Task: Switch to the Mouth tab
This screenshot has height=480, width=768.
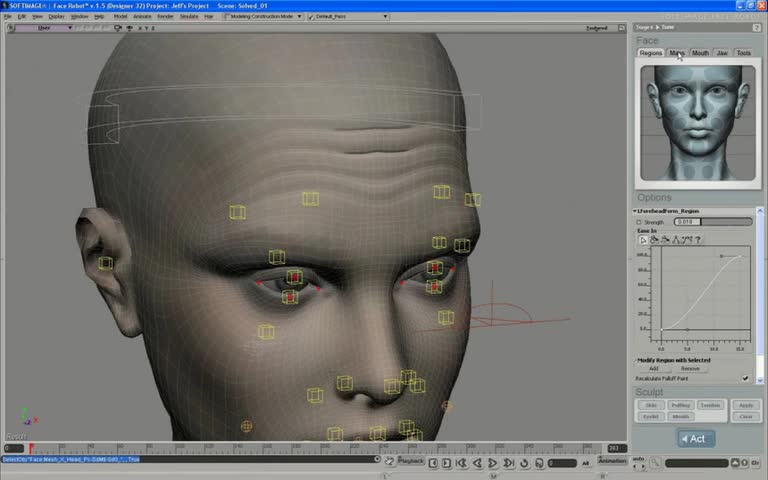Action: [x=700, y=53]
